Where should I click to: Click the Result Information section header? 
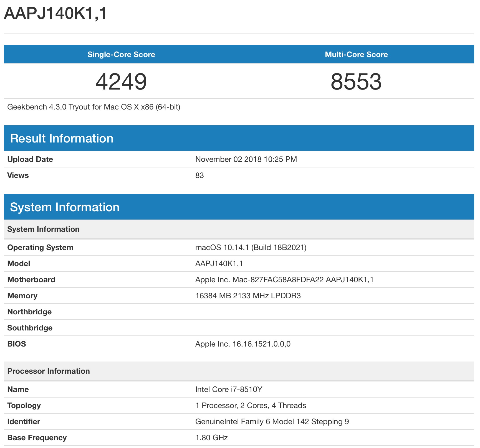62,138
